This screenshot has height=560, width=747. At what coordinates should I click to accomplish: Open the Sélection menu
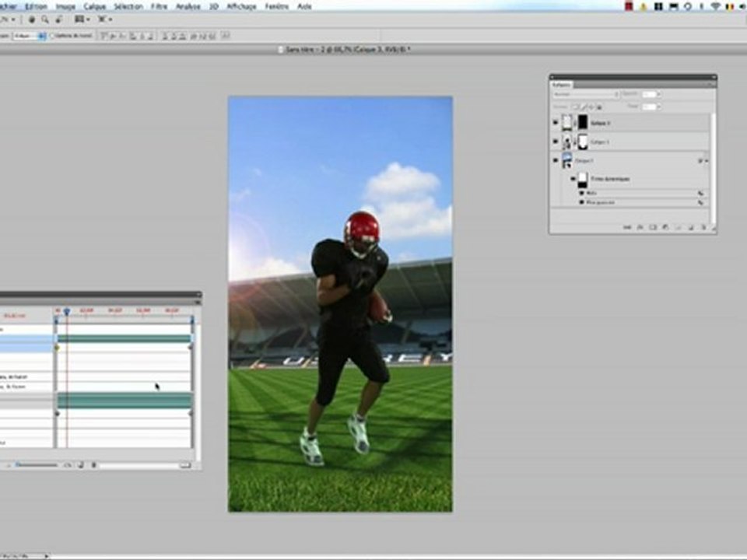(128, 7)
